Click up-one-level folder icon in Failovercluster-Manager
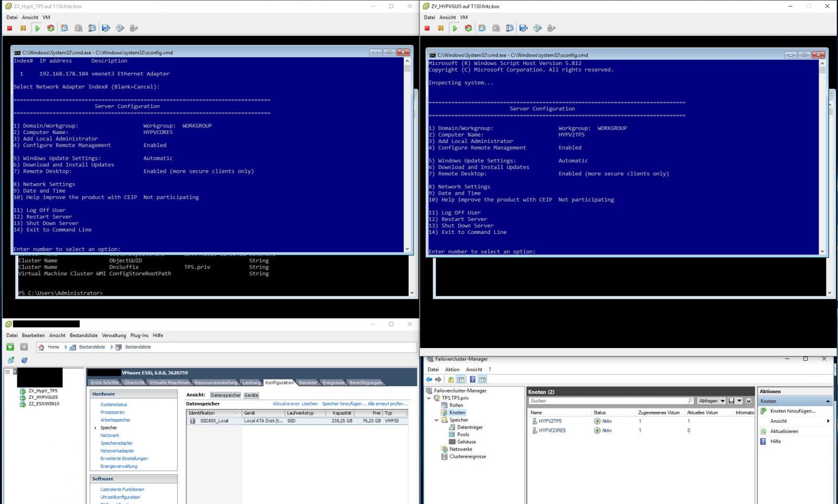 coord(450,379)
